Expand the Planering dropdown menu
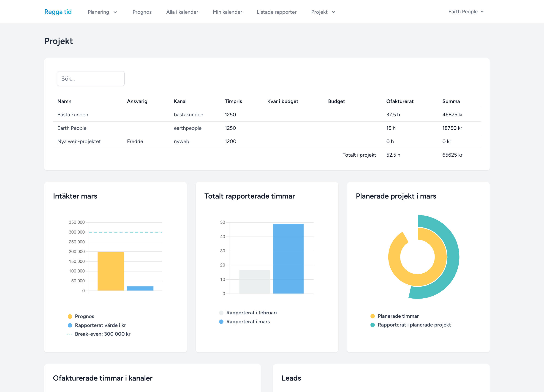 [x=102, y=12]
